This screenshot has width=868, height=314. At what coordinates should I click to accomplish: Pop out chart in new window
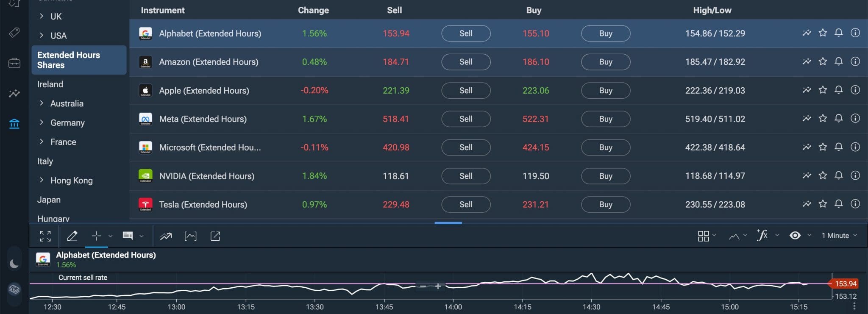coord(215,236)
